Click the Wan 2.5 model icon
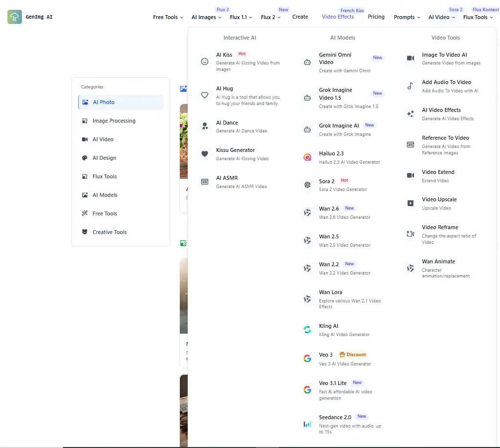The height and width of the screenshot is (448, 500). [307, 240]
